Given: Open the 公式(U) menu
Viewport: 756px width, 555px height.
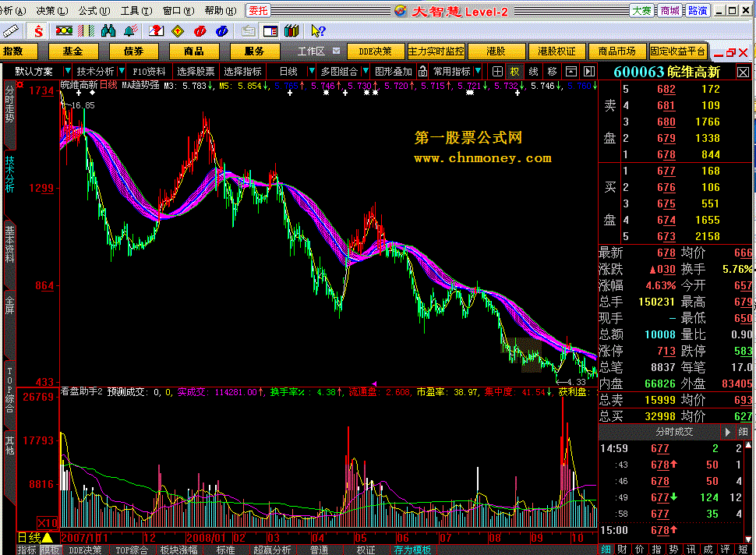Looking at the screenshot, I should point(94,11).
